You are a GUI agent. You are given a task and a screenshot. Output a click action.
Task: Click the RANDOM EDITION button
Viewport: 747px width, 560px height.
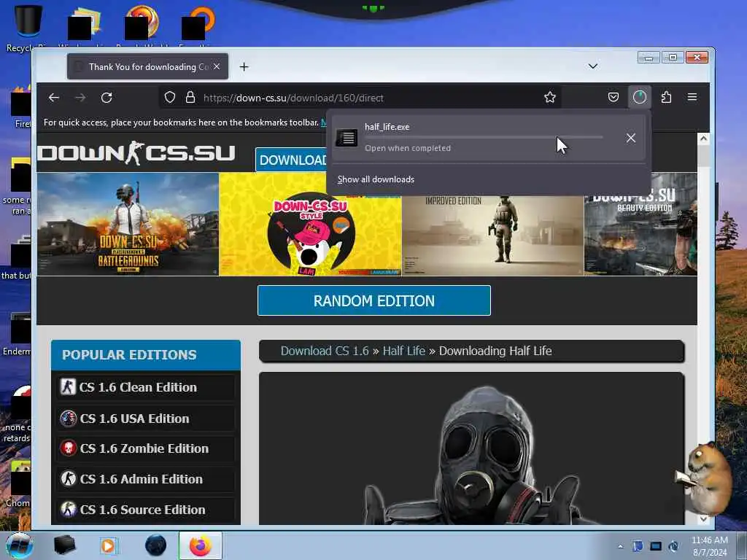pos(374,300)
